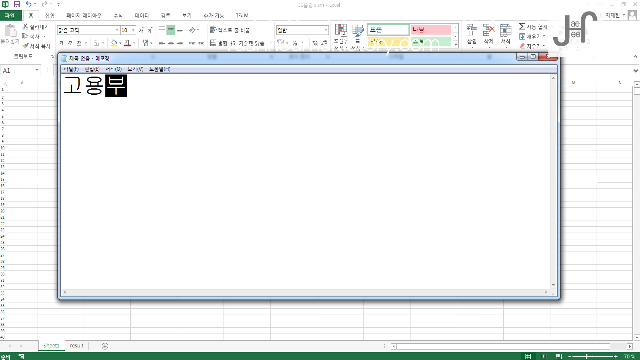640x360 pixels.
Task: Click the red font color icon
Action: [128, 43]
